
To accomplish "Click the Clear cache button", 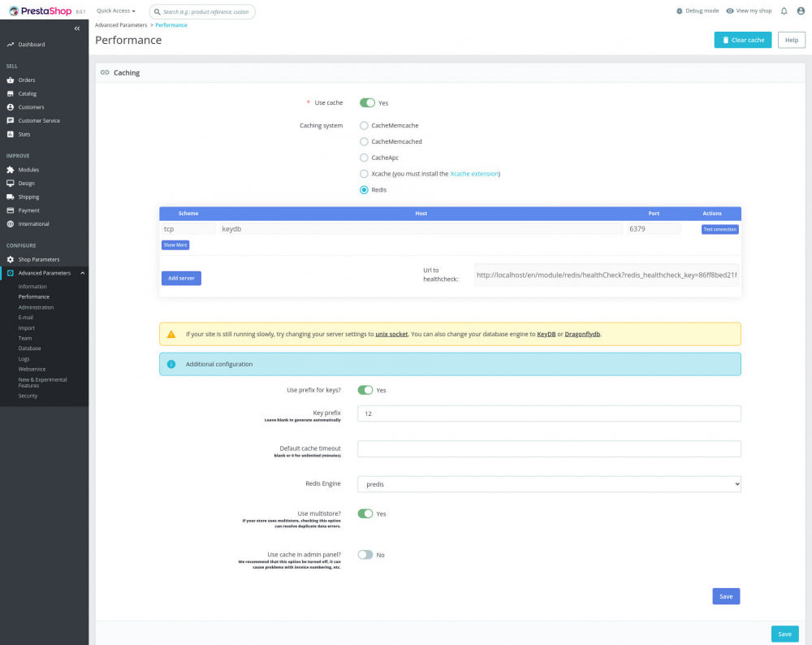I will (743, 40).
